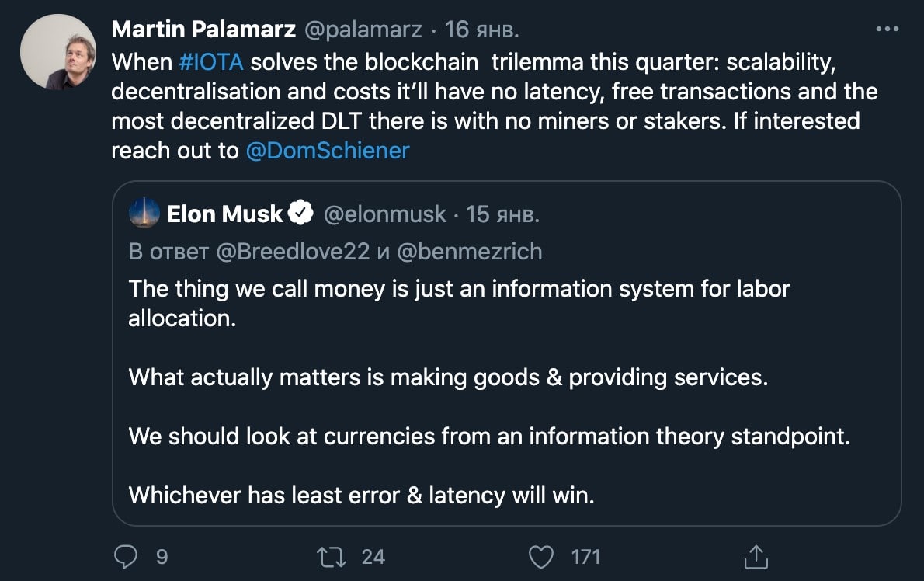This screenshot has width=924, height=581.
Task: Open the three-dot more options menu
Action: (x=887, y=29)
